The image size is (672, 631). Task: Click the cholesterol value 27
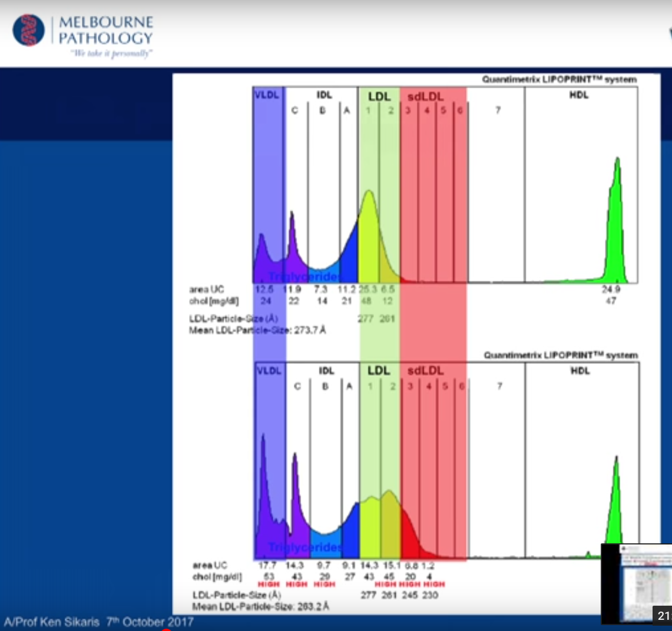(x=350, y=577)
